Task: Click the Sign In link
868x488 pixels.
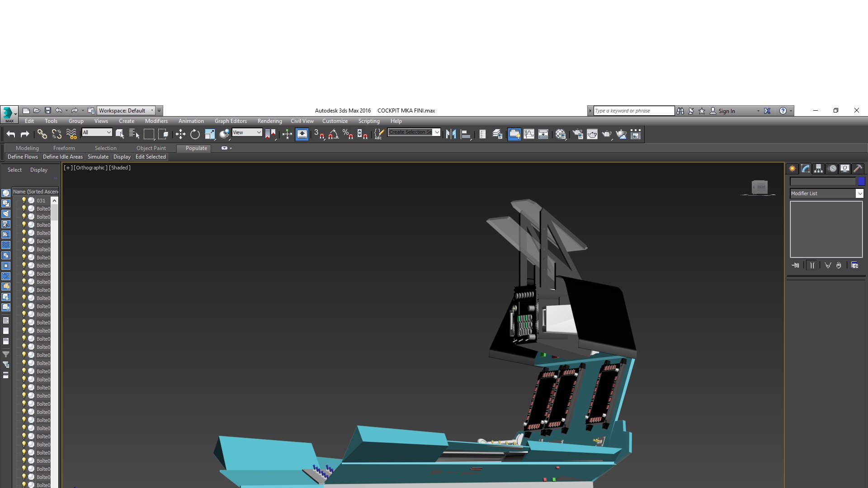Action: click(x=726, y=111)
